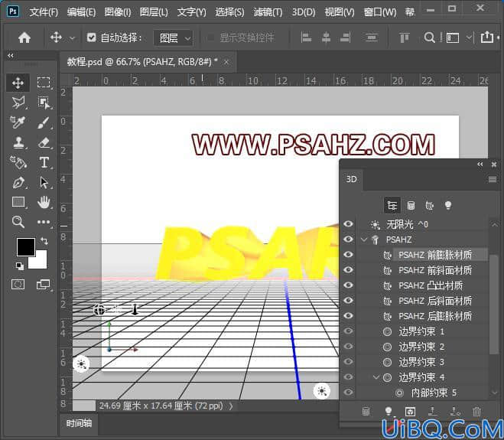Close the 教程.psd document tab
Image resolution: width=504 pixels, height=440 pixels.
pyautogui.click(x=226, y=62)
